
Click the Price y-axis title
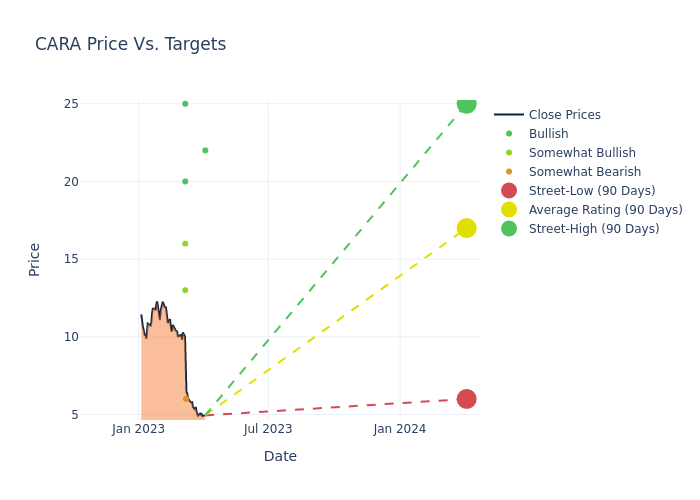pos(35,259)
